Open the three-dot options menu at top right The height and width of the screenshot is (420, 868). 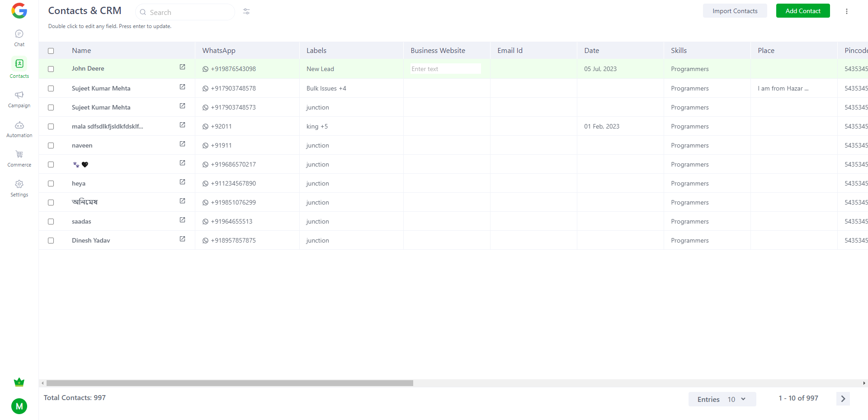pyautogui.click(x=847, y=11)
